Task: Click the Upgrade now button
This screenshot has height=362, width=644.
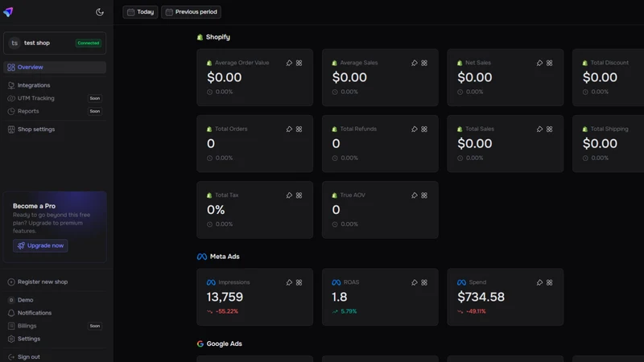Action: pyautogui.click(x=40, y=246)
